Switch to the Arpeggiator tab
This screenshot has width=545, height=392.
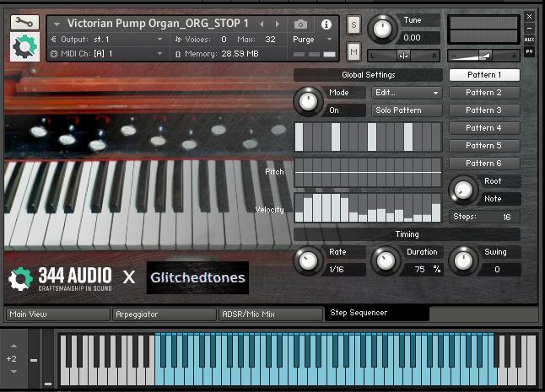coord(164,314)
